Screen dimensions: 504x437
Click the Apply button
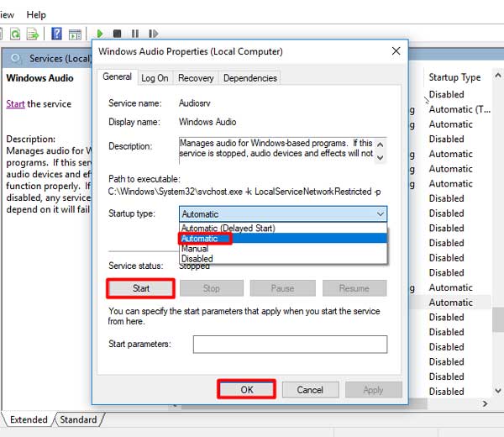tap(373, 390)
